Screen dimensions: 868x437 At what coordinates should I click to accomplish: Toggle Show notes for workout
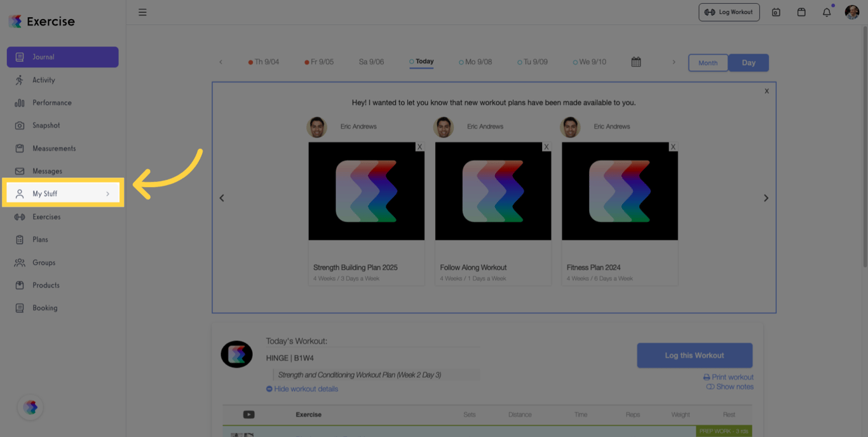pyautogui.click(x=729, y=387)
